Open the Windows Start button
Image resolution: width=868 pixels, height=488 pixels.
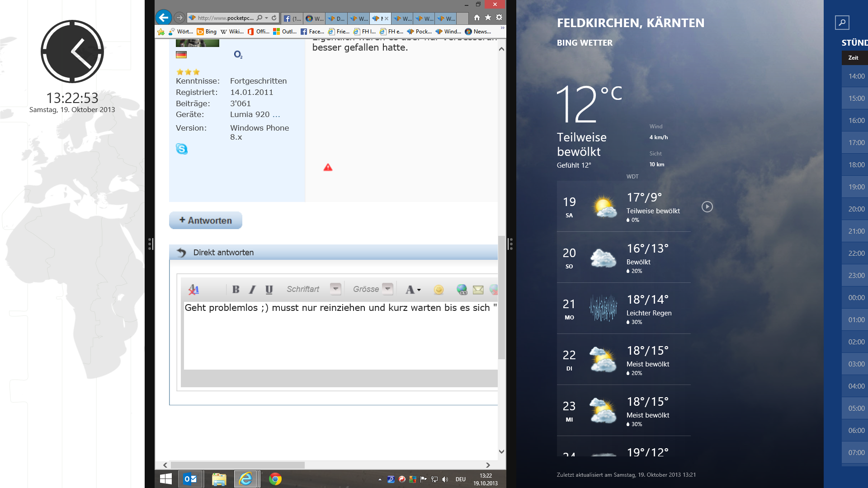click(x=166, y=479)
